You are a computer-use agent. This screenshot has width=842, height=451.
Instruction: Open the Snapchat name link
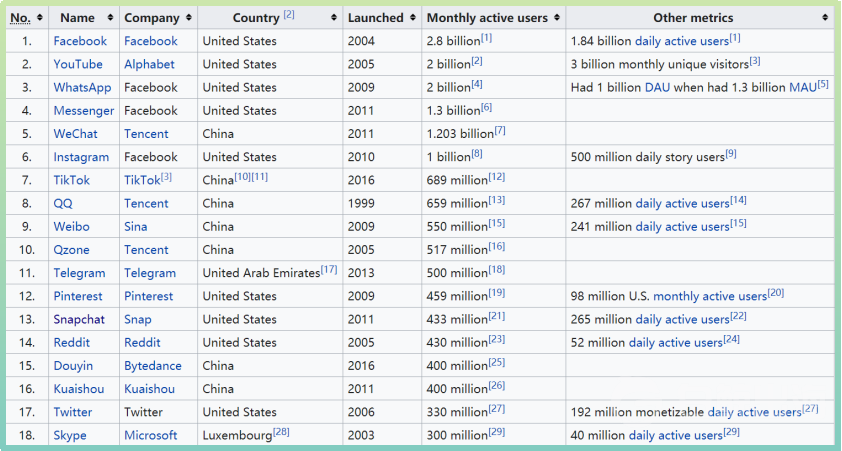pyautogui.click(x=81, y=319)
